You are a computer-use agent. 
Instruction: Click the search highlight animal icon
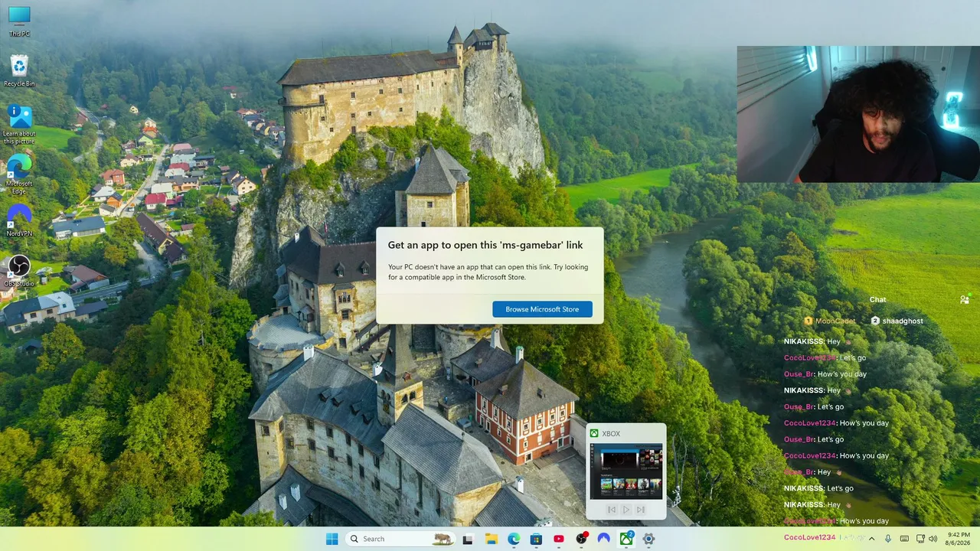click(x=442, y=539)
